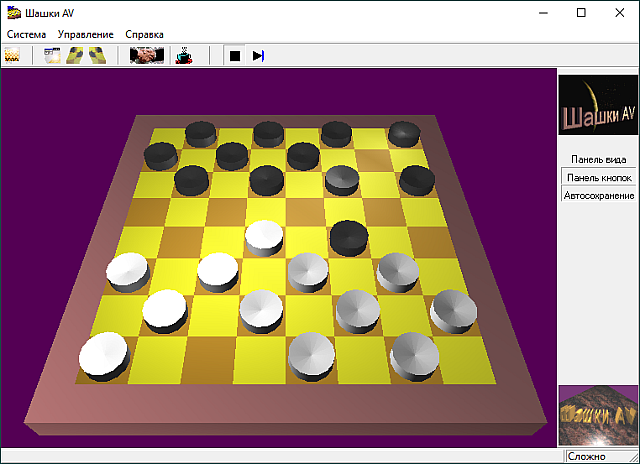Toggle the Панель кнопок option

[x=598, y=177]
